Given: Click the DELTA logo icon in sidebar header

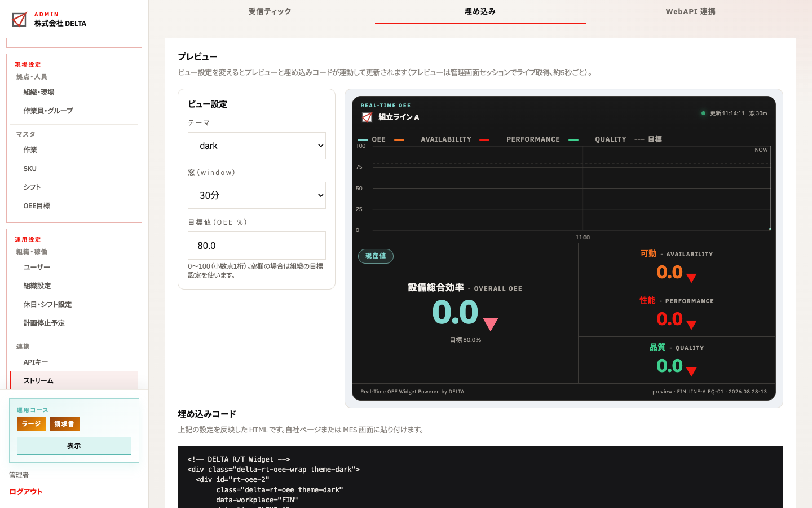Looking at the screenshot, I should (x=19, y=20).
